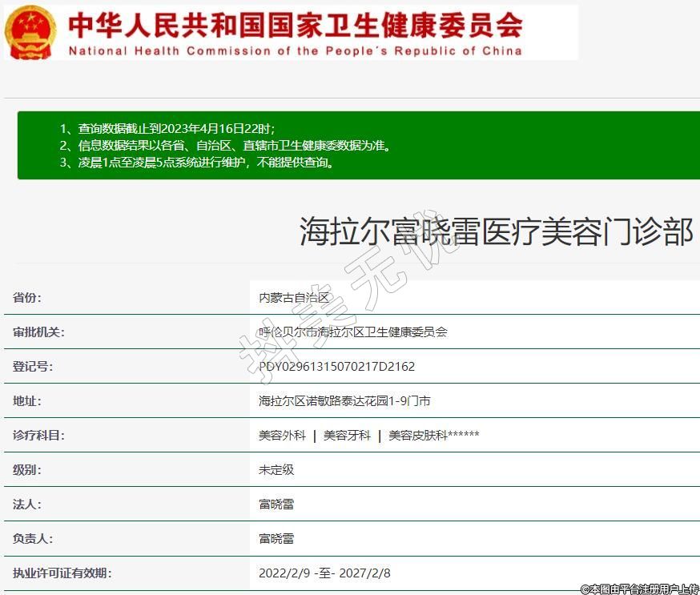Image resolution: width=700 pixels, height=595 pixels.
Task: Select the license validity dates 2022/2/9 至 2027/2/8
Action: point(324,573)
